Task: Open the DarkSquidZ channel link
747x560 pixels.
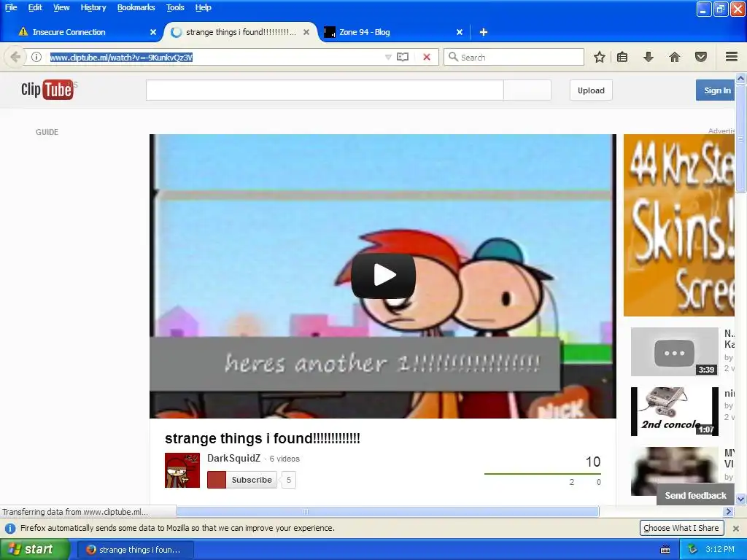Action: click(234, 459)
